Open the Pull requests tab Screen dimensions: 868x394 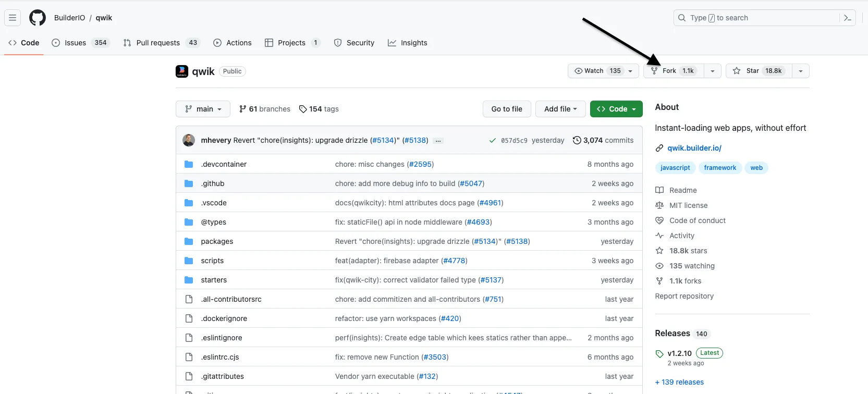pos(162,43)
